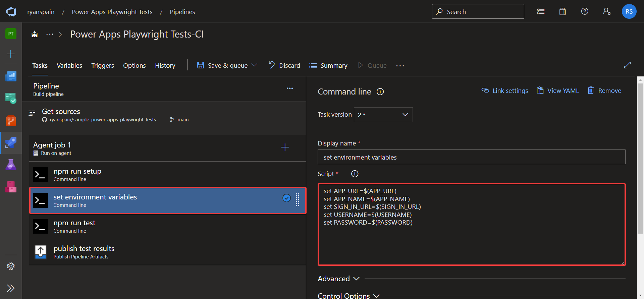Open the PT project avatar in sidebar

point(11,34)
